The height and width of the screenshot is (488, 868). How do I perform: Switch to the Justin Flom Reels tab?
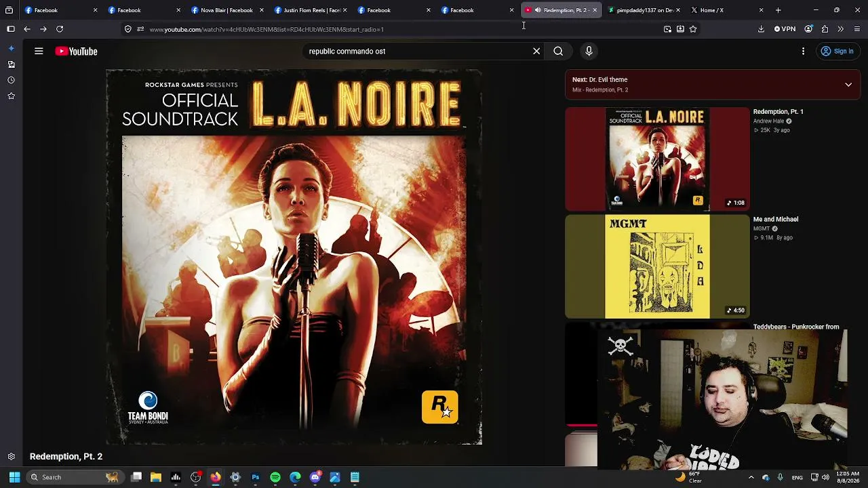click(311, 10)
